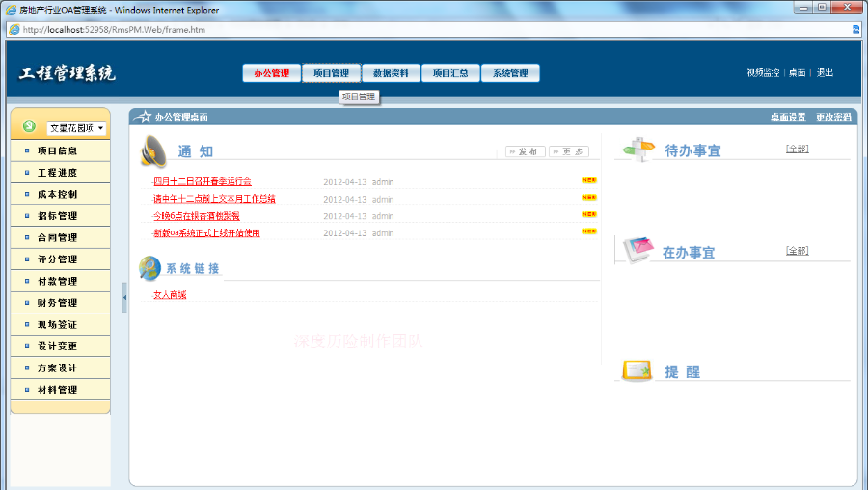This screenshot has height=490, width=868.
Task: Click the signpost icon beside 待办事宜
Action: [638, 149]
